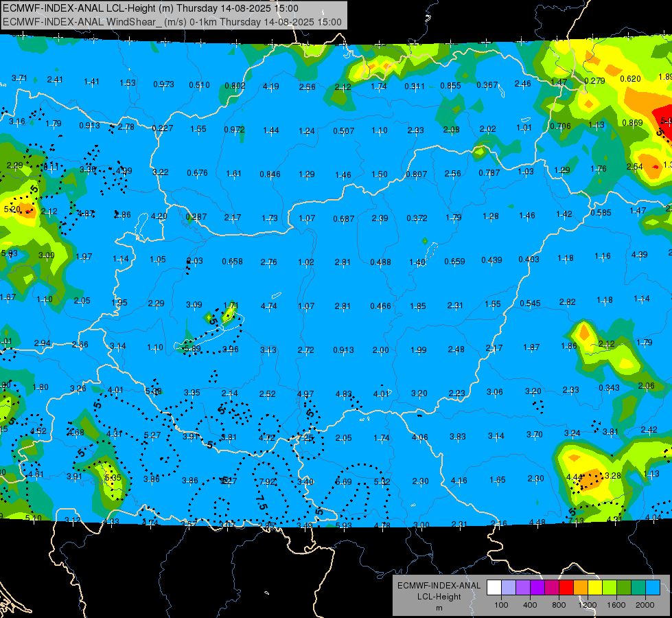Click the grid value 5.35
Image resolution: width=672 pixels, height=618 pixels.
point(113,477)
